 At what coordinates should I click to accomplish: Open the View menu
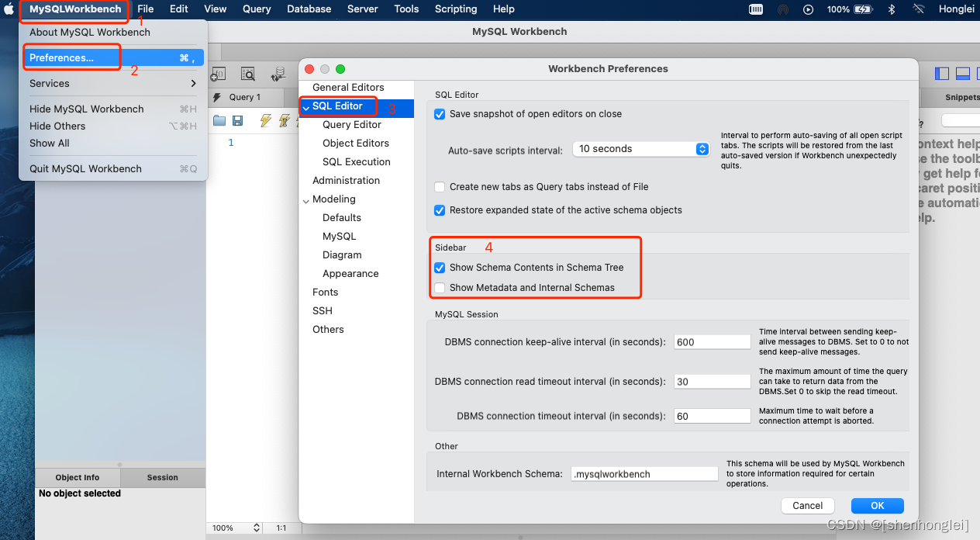(216, 9)
